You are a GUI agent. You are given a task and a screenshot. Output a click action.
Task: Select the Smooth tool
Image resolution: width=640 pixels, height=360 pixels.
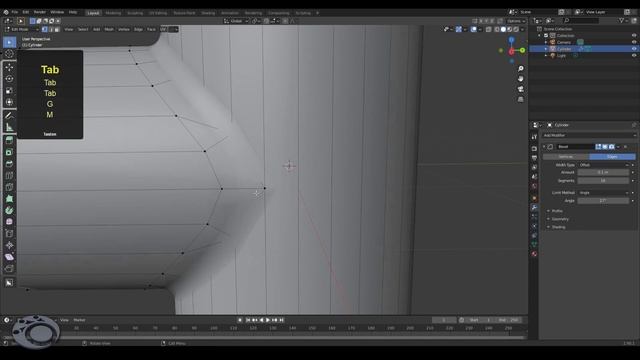click(x=9, y=222)
